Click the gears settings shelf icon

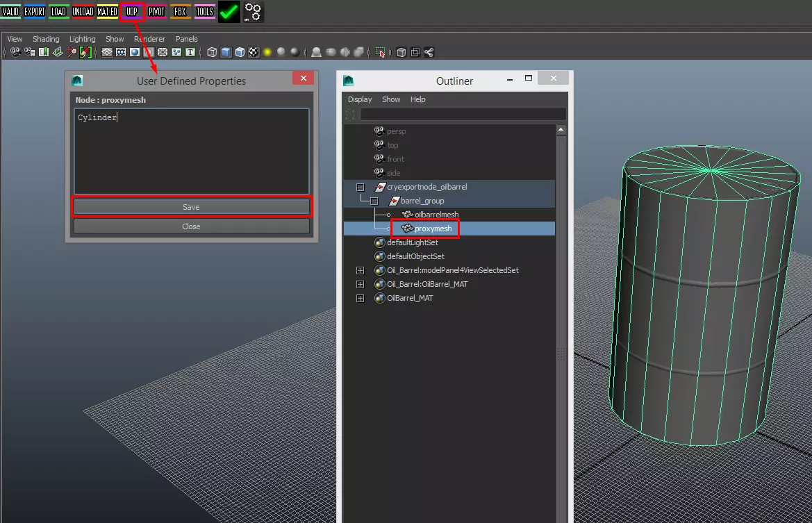click(x=253, y=11)
